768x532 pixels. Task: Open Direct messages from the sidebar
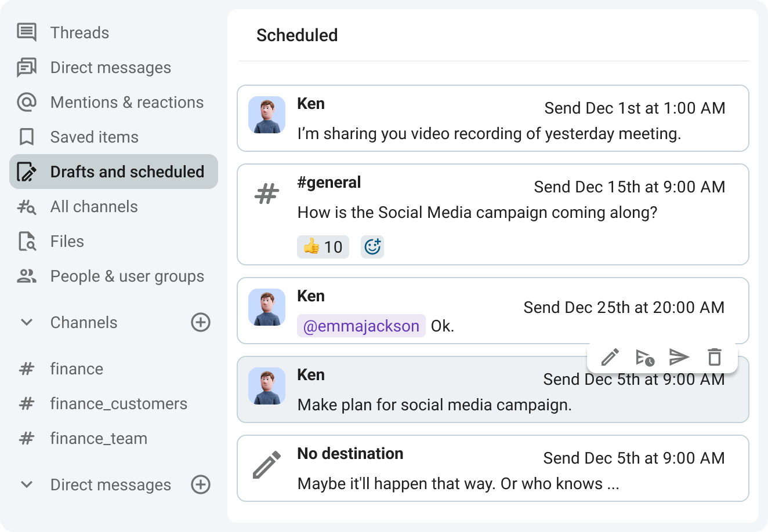(111, 67)
